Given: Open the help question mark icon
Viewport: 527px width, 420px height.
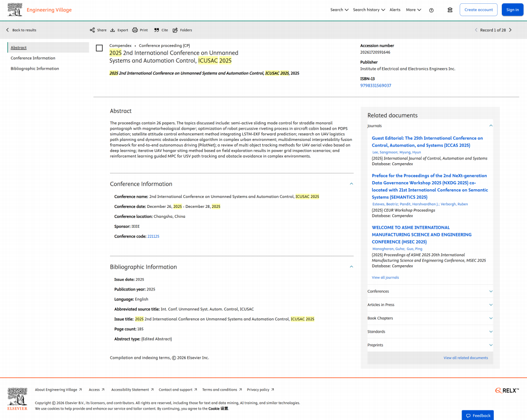Looking at the screenshot, I should tap(431, 10).
